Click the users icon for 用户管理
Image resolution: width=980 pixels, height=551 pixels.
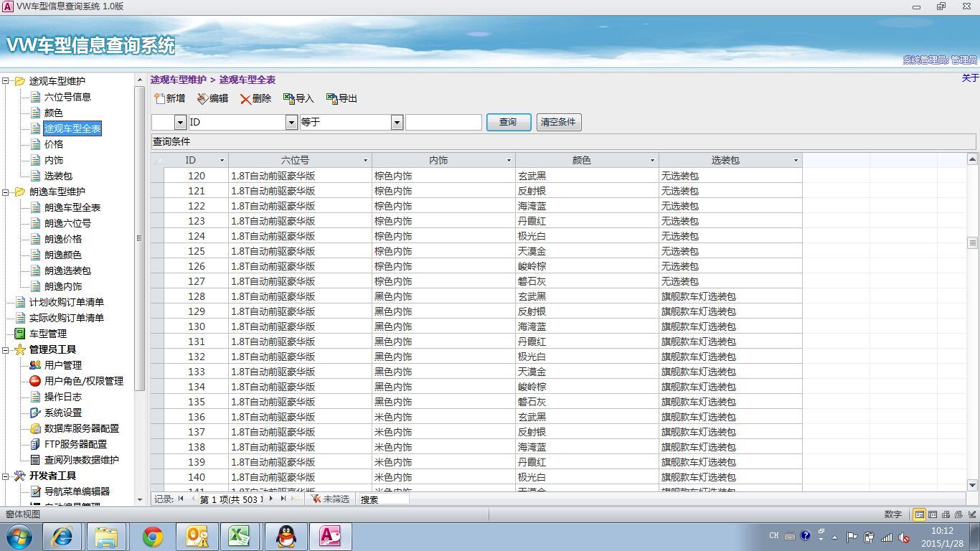click(x=35, y=365)
